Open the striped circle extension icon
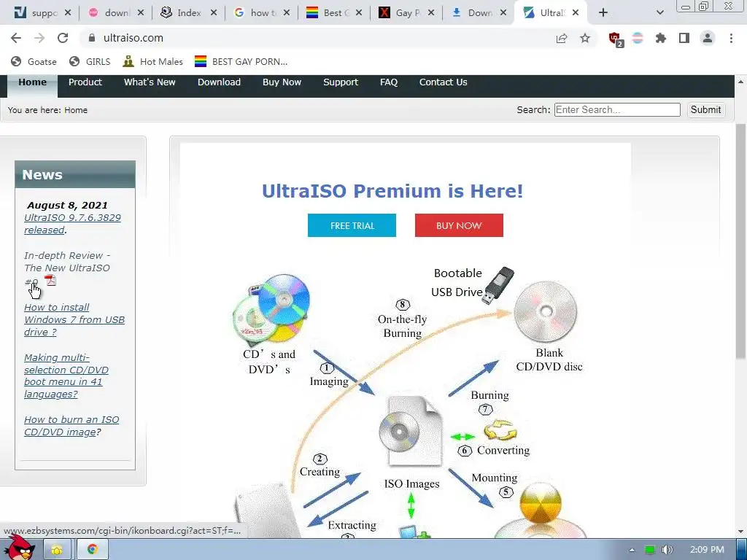The image size is (747, 560). click(x=638, y=38)
